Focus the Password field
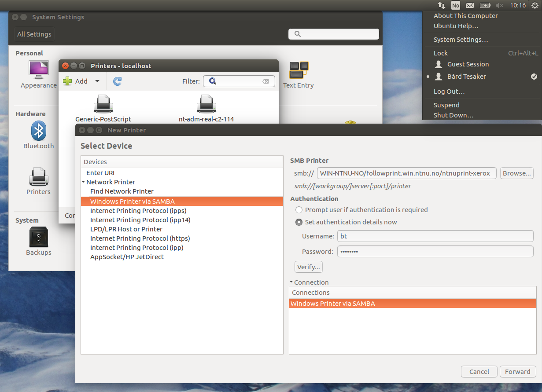This screenshot has width=542, height=392. click(x=435, y=252)
